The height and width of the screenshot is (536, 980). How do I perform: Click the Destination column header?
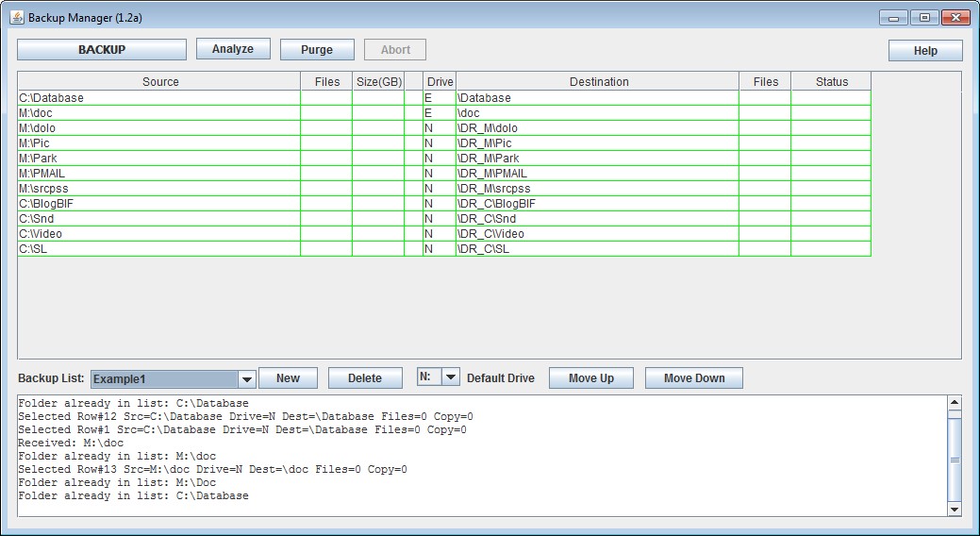[x=598, y=82]
